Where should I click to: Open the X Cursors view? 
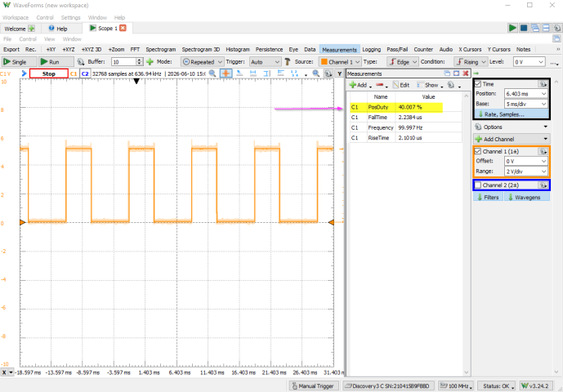(470, 50)
